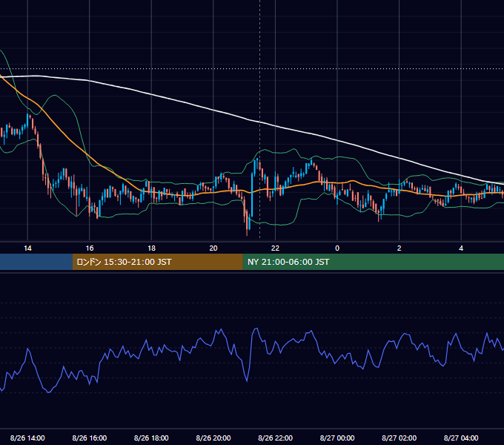Click the NY 21:00-06:00 JST session bar
Screen dimensions: 504x445
[373, 262]
